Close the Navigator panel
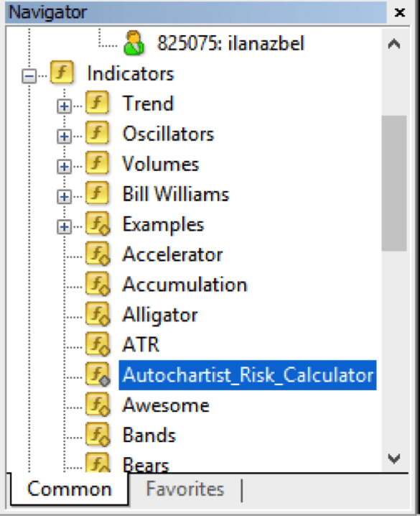Image resolution: width=420 pixels, height=516 pixels. [399, 12]
